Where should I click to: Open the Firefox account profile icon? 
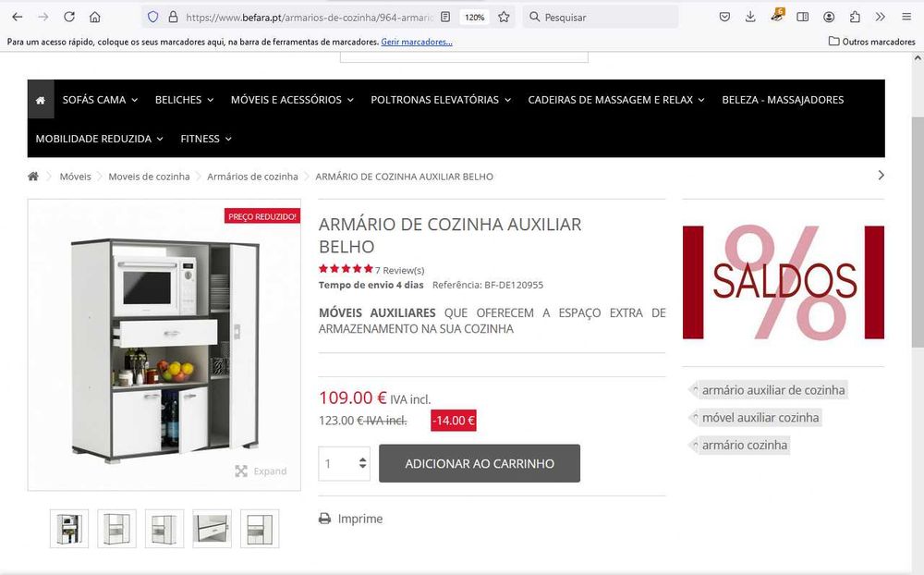tap(829, 18)
